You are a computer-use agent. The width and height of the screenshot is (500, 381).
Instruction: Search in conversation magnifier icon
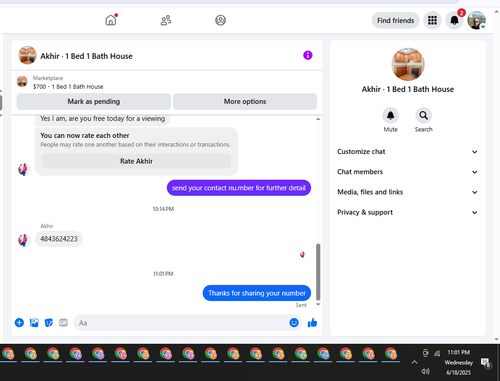click(423, 116)
